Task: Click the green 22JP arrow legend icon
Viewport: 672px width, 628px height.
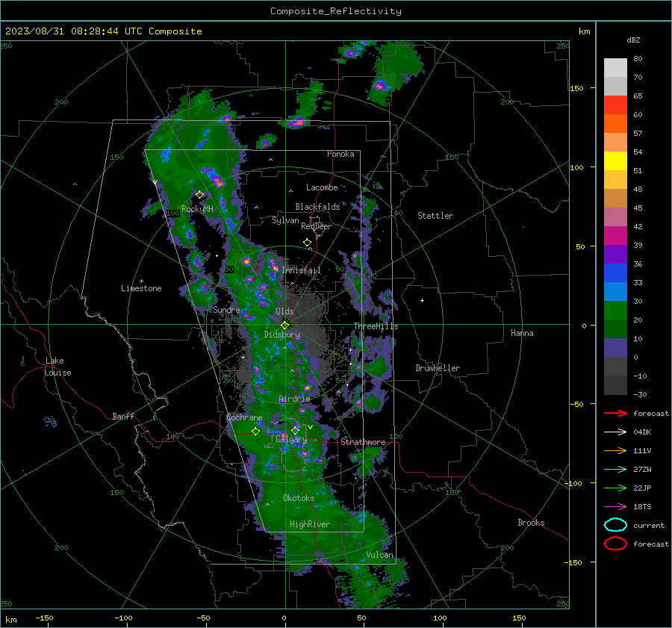Action: [x=615, y=488]
